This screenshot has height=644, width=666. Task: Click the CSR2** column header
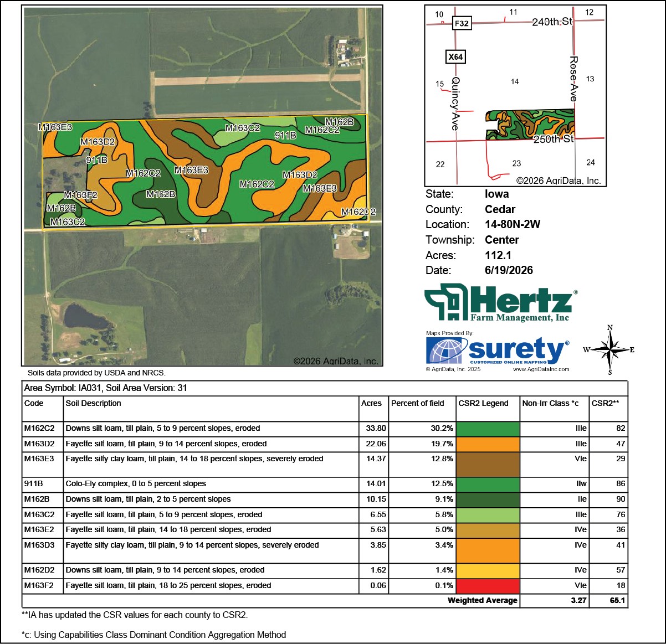click(x=605, y=403)
